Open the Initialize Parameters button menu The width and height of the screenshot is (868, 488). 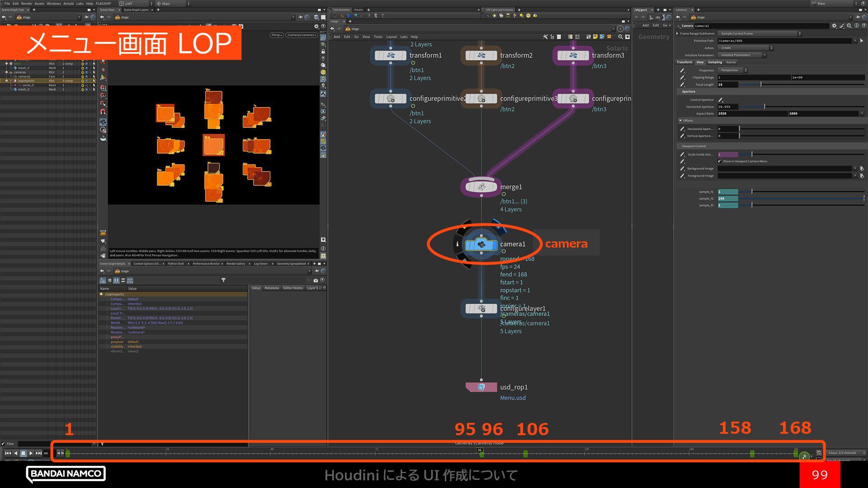pyautogui.click(x=741, y=55)
